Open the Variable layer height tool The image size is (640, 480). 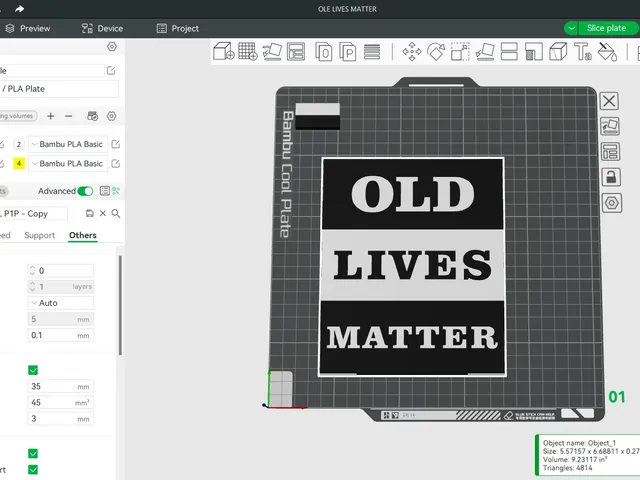tap(372, 52)
